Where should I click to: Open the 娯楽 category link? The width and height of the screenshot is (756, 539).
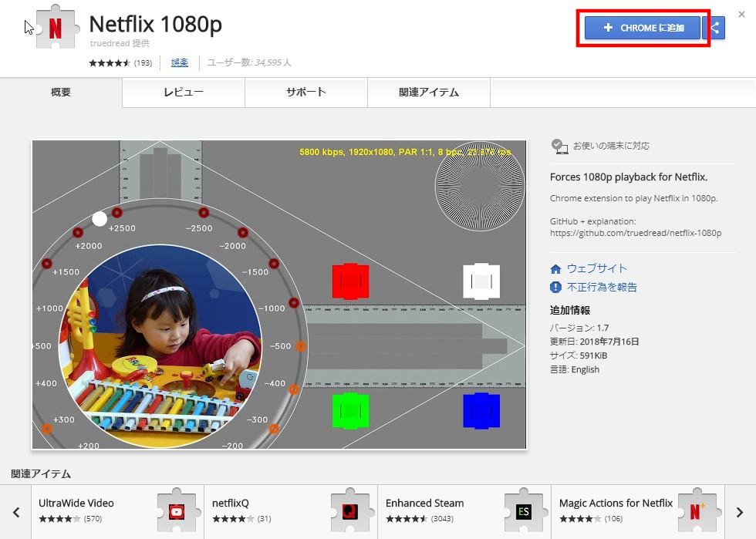[179, 62]
